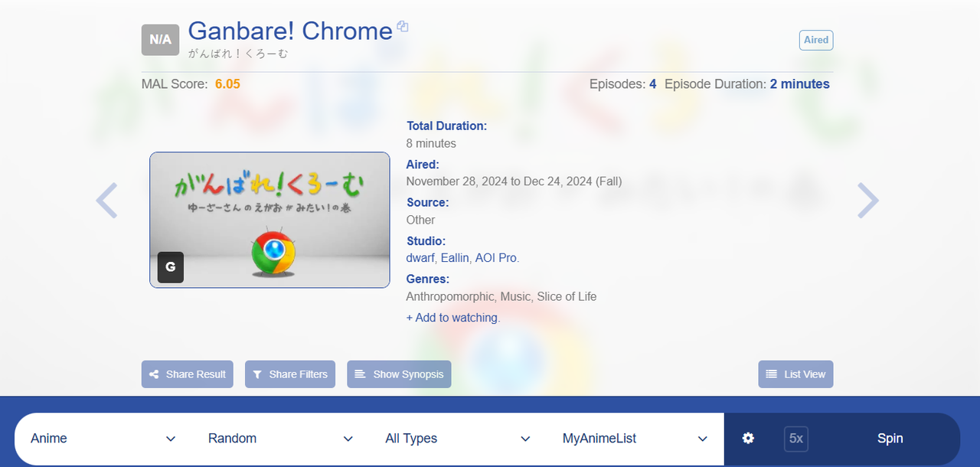Click the Share Result button

click(188, 374)
